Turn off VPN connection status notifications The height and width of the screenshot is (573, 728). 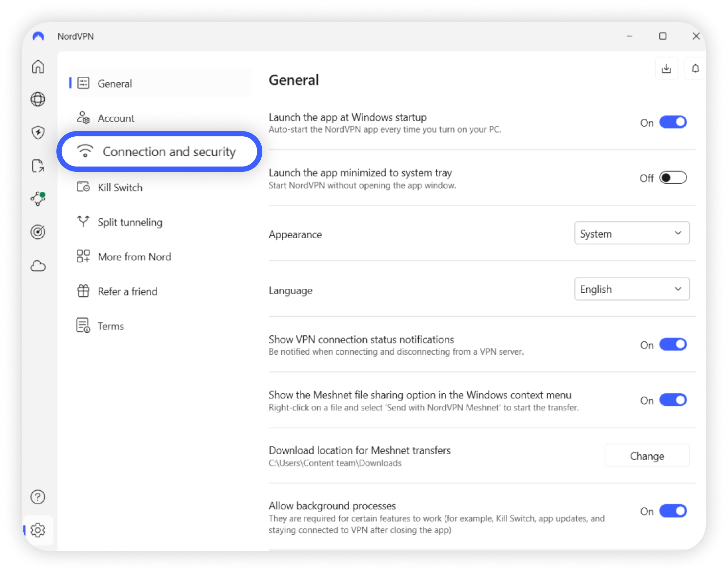(673, 345)
